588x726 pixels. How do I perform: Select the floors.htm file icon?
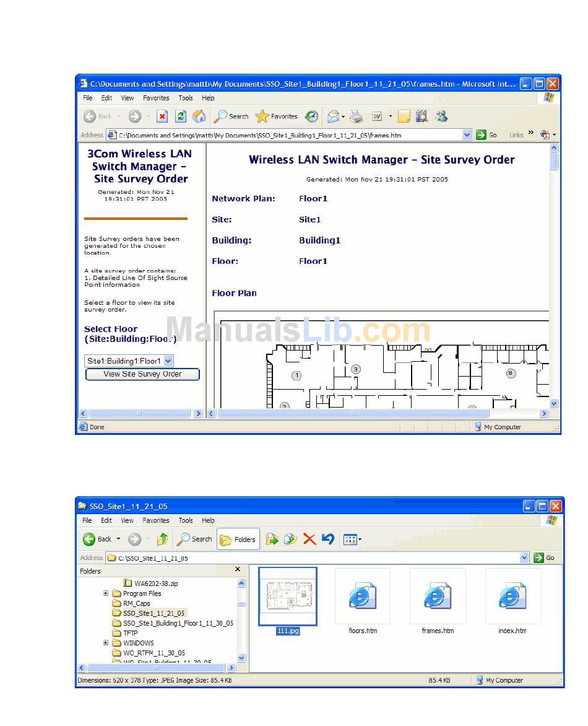click(x=363, y=597)
